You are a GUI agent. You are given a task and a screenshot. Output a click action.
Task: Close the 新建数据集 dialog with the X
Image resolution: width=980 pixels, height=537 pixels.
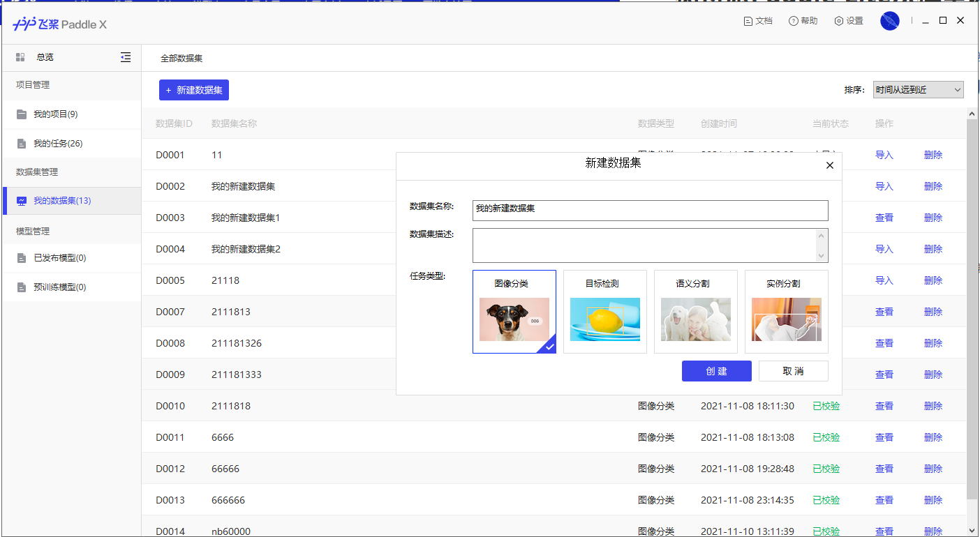click(x=829, y=165)
